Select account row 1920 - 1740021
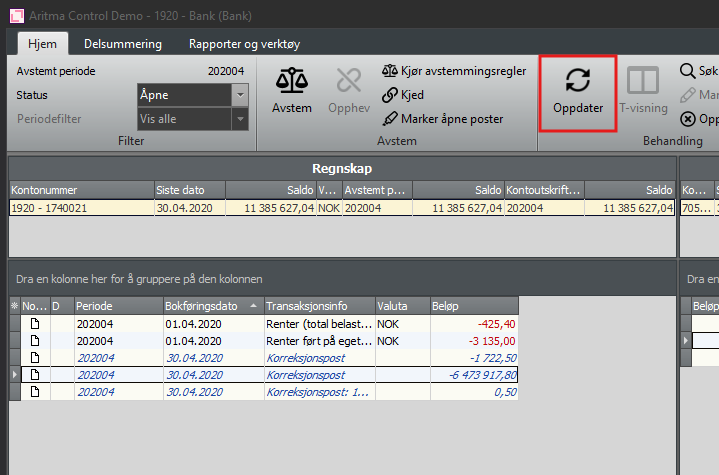 click(80, 208)
